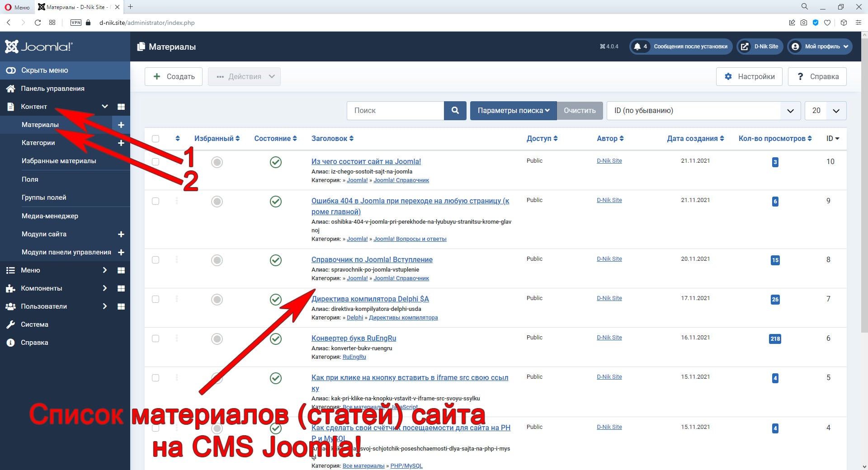
Task: Click in the Поиск search field
Action: coord(395,110)
